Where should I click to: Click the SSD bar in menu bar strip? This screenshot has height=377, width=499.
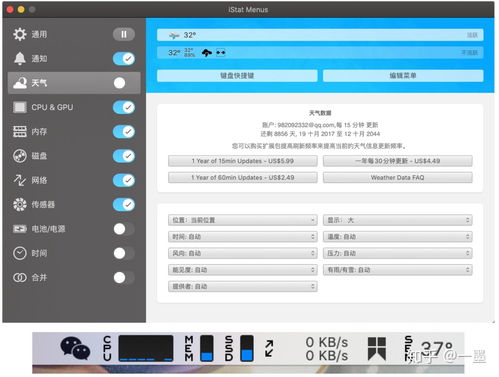pos(247,348)
